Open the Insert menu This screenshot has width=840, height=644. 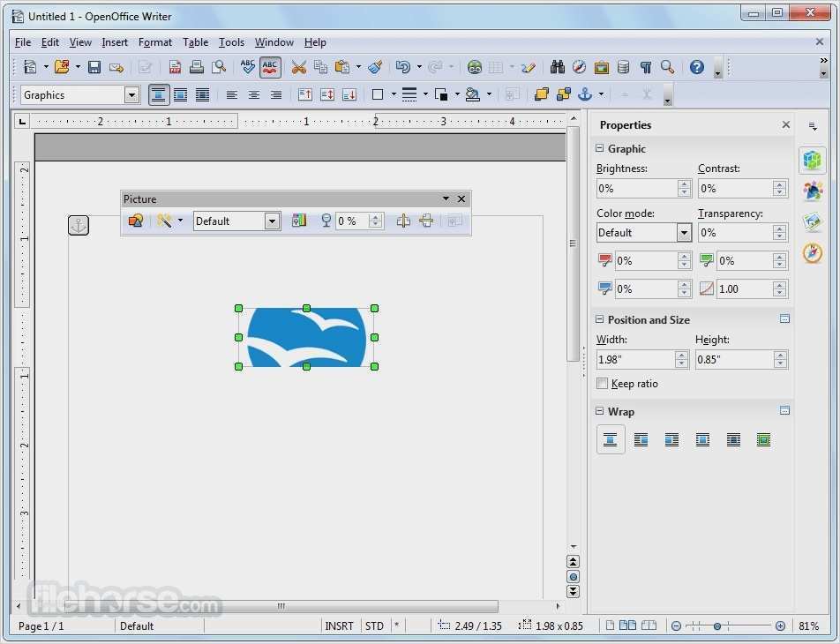115,42
